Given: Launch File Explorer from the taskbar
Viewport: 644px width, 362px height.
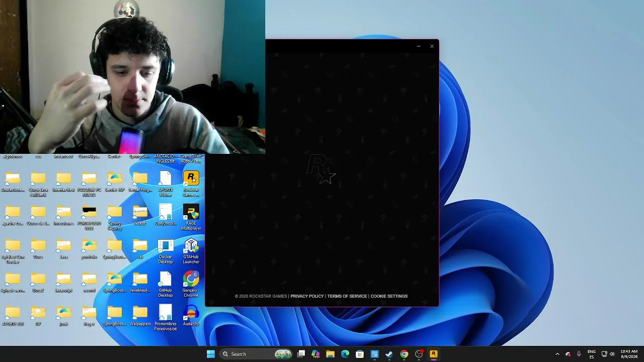Looking at the screenshot, I should tap(330, 354).
